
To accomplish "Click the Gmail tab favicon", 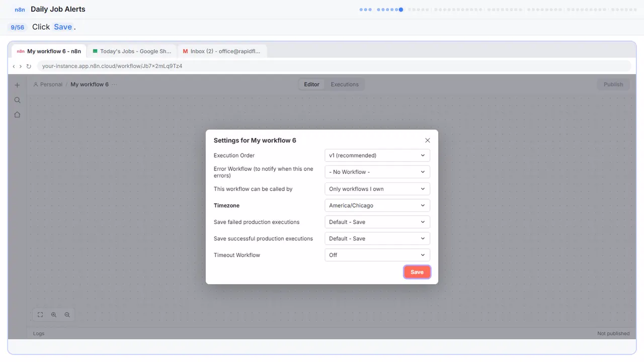I will point(186,51).
